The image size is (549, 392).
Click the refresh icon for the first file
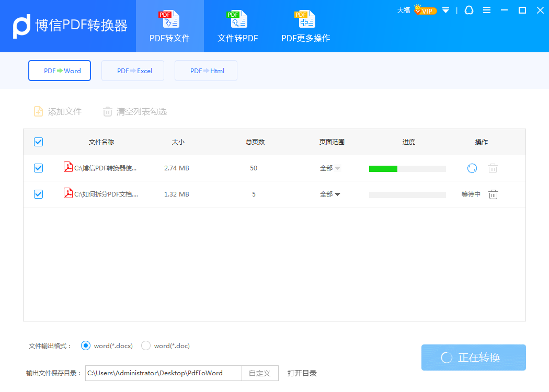tap(472, 168)
